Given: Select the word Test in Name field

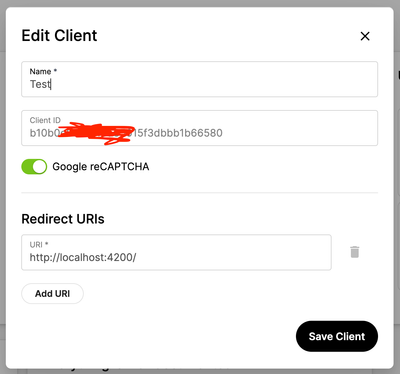Looking at the screenshot, I should click(40, 84).
